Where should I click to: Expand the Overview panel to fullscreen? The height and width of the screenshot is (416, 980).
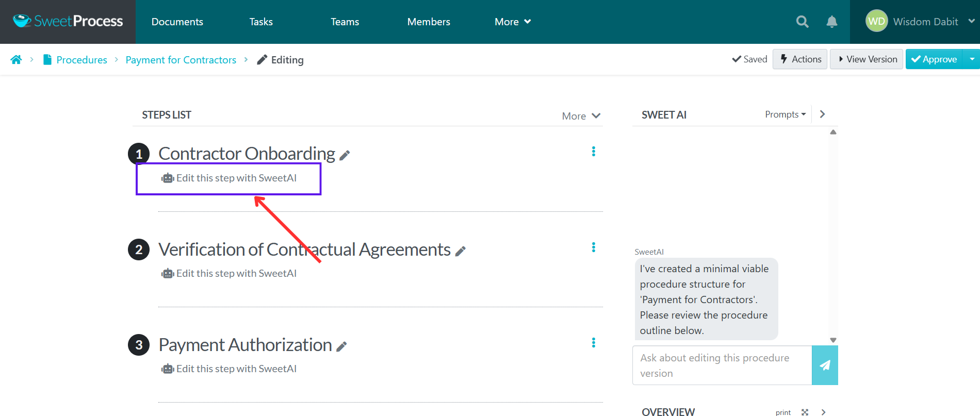point(805,412)
